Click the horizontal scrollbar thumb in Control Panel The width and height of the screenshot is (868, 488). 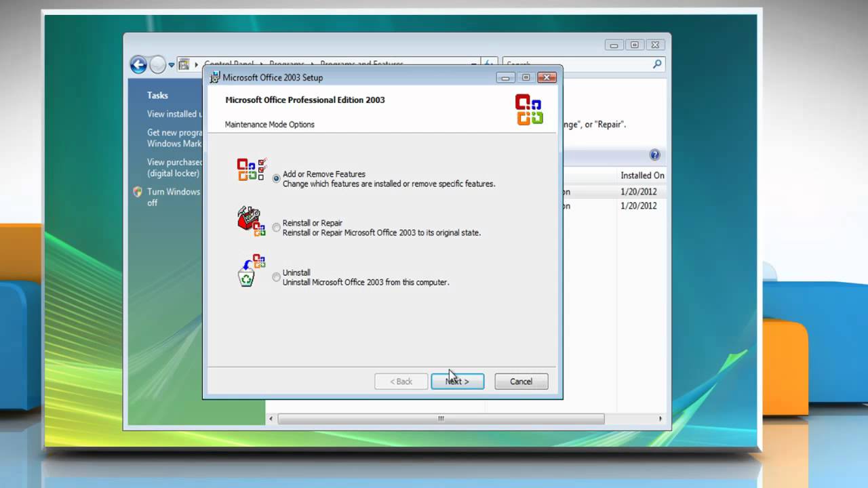(x=441, y=419)
